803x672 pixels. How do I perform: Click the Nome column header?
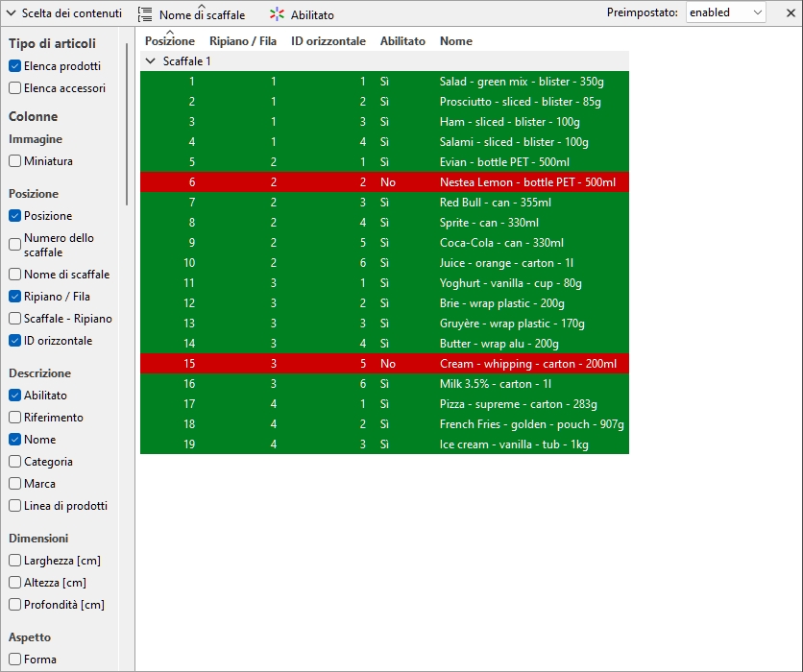coord(456,41)
